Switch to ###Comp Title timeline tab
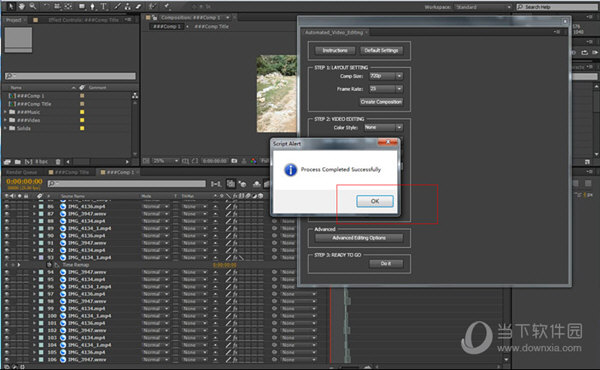The height and width of the screenshot is (370, 600). click(x=69, y=172)
